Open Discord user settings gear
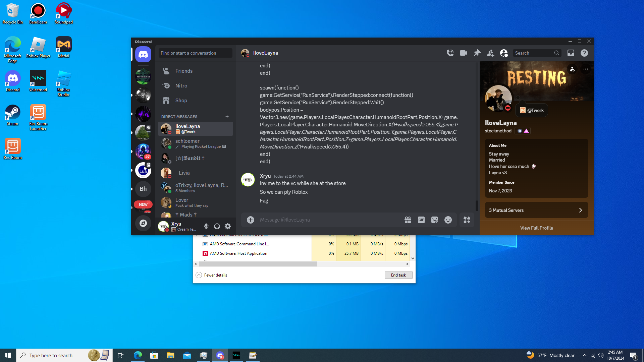This screenshot has height=362, width=644. pos(228,227)
